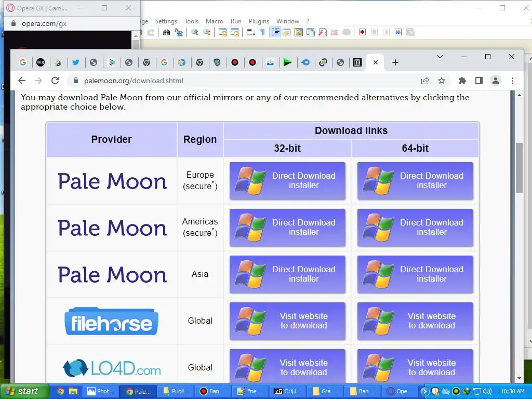
Task: Click Asia 32-bit Direct Download installer
Action: tap(287, 274)
